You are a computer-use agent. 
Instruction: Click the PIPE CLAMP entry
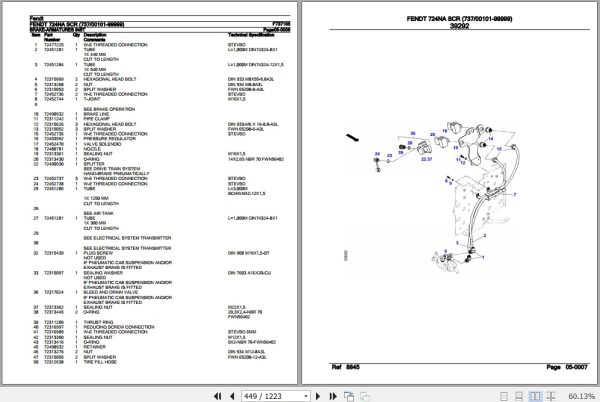pos(96,119)
